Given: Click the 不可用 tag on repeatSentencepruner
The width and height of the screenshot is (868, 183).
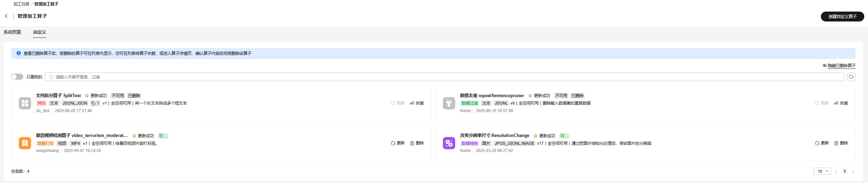Looking at the screenshot, I should 561,96.
